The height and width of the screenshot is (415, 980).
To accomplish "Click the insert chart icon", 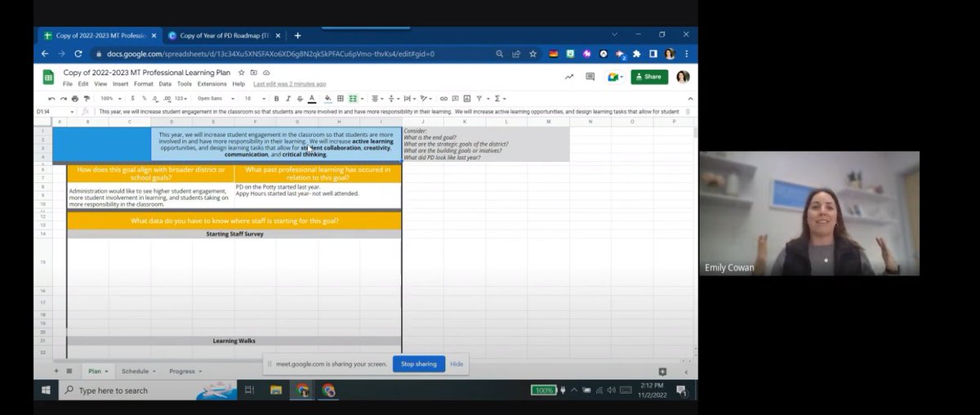I will 466,98.
